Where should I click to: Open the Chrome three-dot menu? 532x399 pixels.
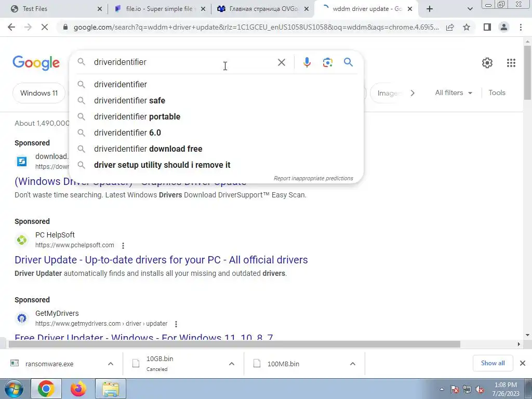[x=521, y=27]
